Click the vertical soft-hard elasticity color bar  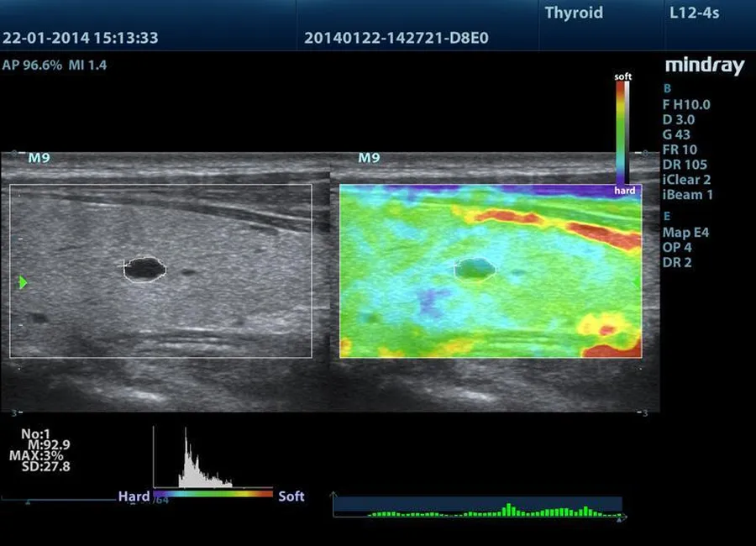(x=622, y=133)
